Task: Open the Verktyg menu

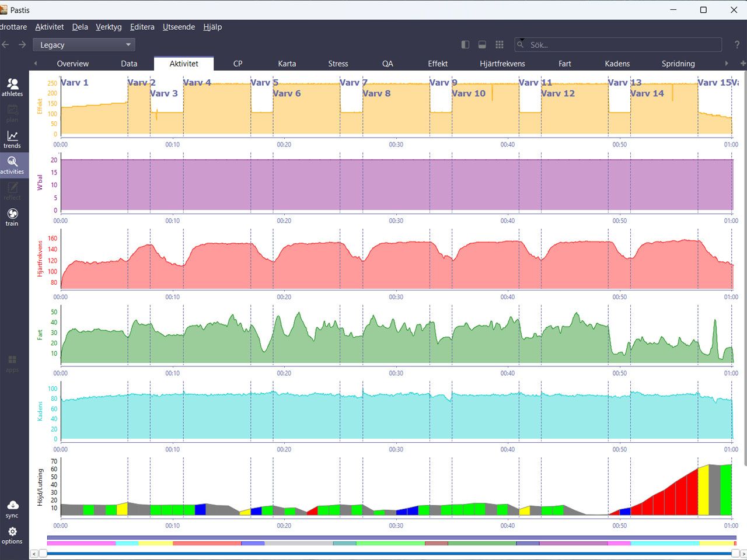Action: [x=109, y=27]
